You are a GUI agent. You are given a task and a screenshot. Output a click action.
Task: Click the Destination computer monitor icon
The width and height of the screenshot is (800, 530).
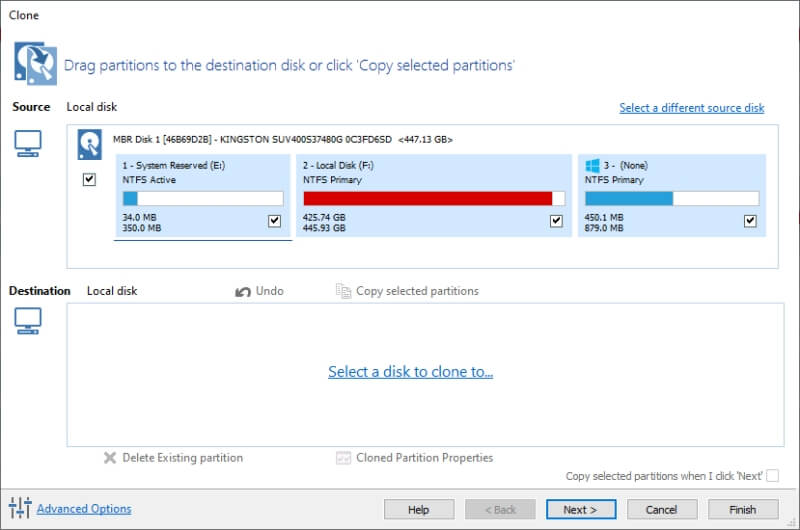pos(28,321)
